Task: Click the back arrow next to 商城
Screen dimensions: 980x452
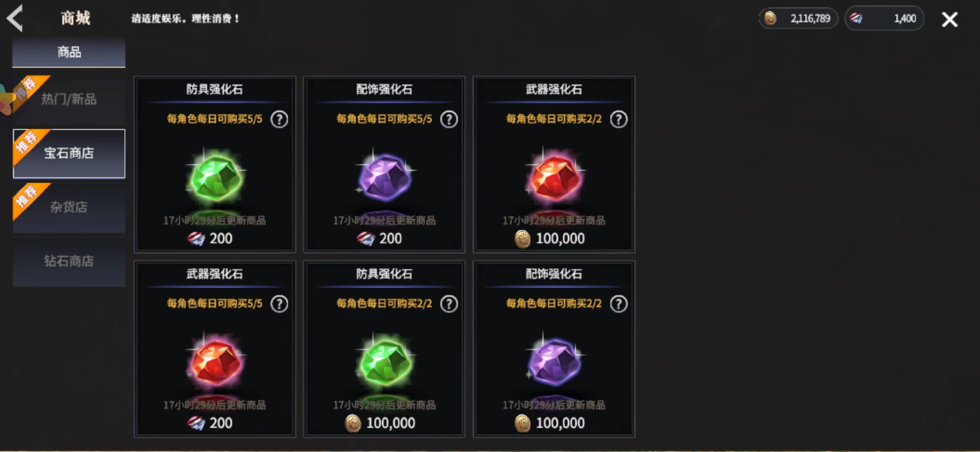Action: (15, 18)
